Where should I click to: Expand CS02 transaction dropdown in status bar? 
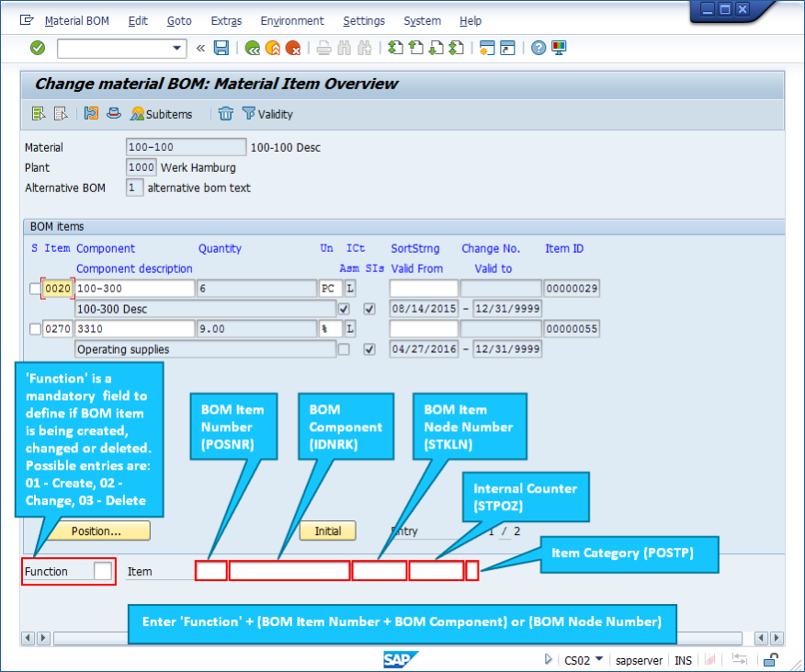(599, 659)
